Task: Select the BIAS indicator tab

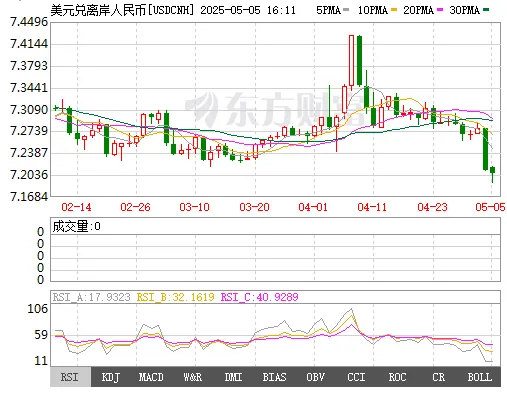Action: tap(274, 377)
